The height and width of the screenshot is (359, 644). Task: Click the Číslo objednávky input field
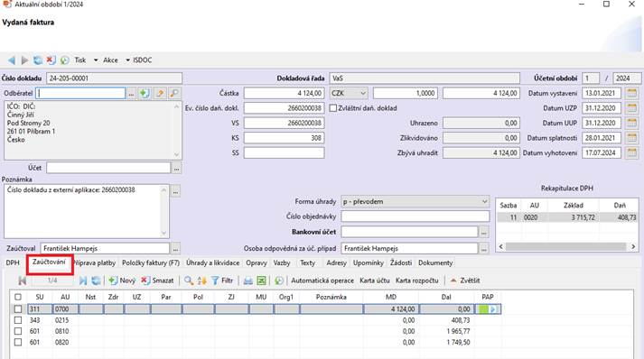pyautogui.click(x=415, y=216)
